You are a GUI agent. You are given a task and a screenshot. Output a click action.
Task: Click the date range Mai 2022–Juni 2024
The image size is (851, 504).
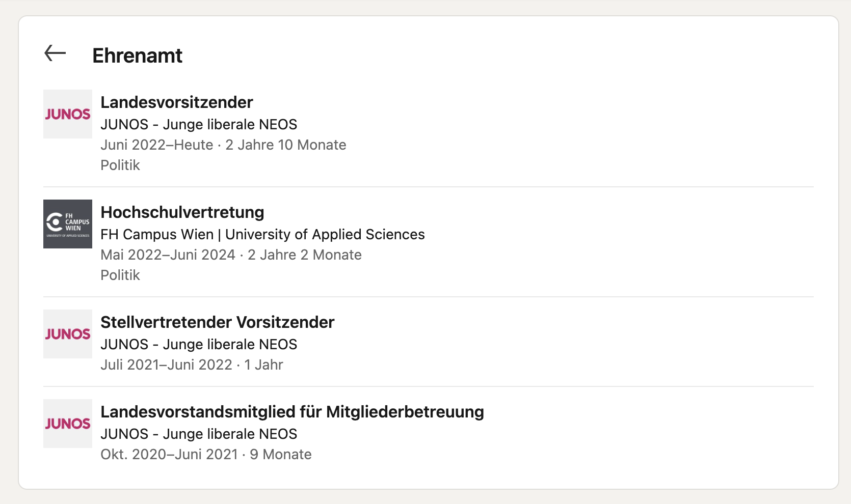[168, 255]
